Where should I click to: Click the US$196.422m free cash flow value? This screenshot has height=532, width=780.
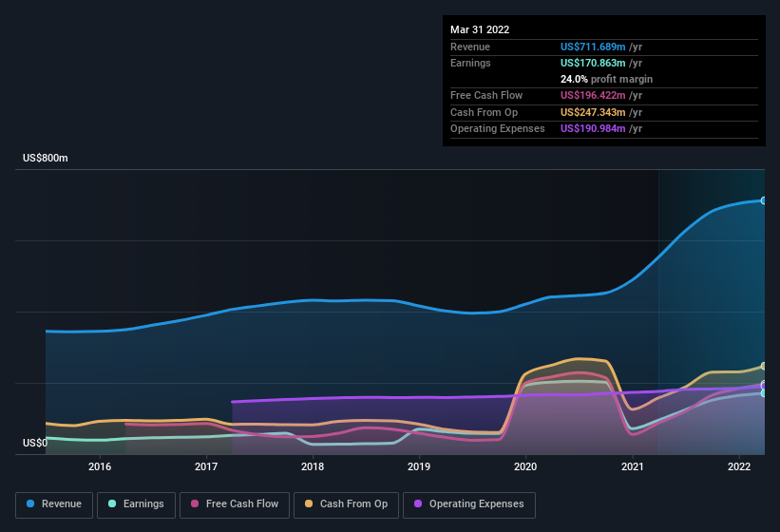click(x=593, y=95)
